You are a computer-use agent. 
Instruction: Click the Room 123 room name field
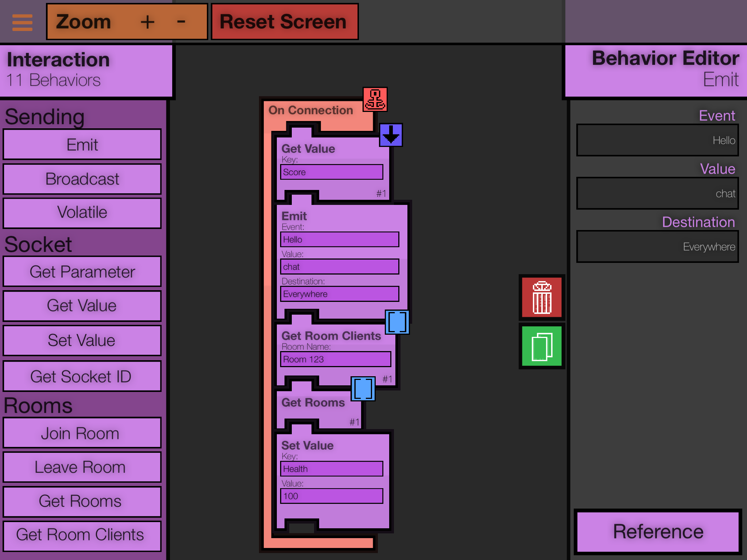click(335, 359)
